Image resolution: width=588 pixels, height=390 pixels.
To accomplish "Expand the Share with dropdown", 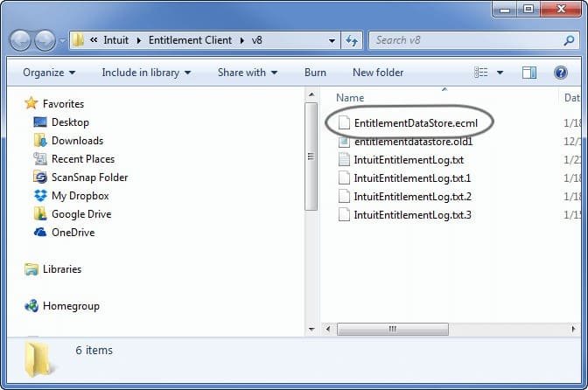I will [x=247, y=73].
